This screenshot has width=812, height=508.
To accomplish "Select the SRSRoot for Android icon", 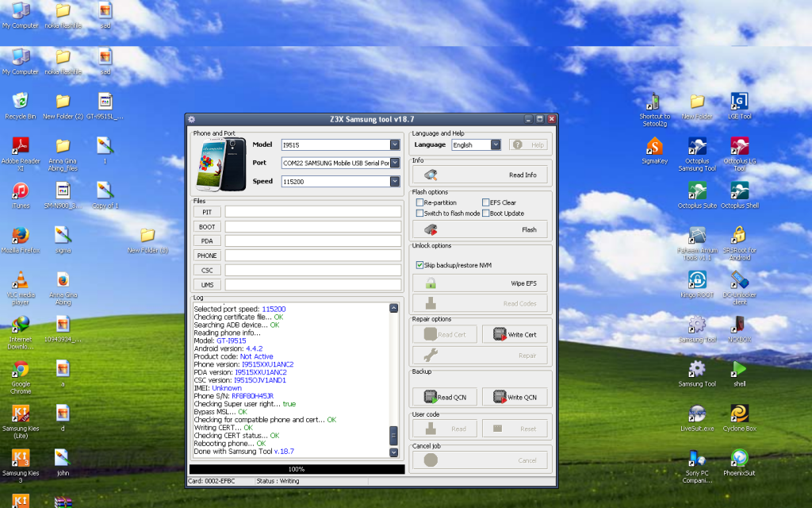I will pos(740,243).
